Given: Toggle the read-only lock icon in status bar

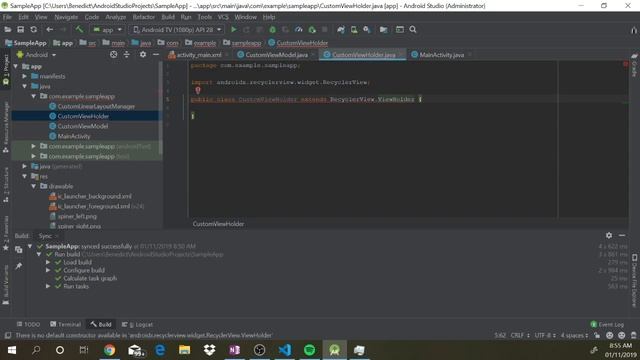Looking at the screenshot, I should click(x=597, y=335).
